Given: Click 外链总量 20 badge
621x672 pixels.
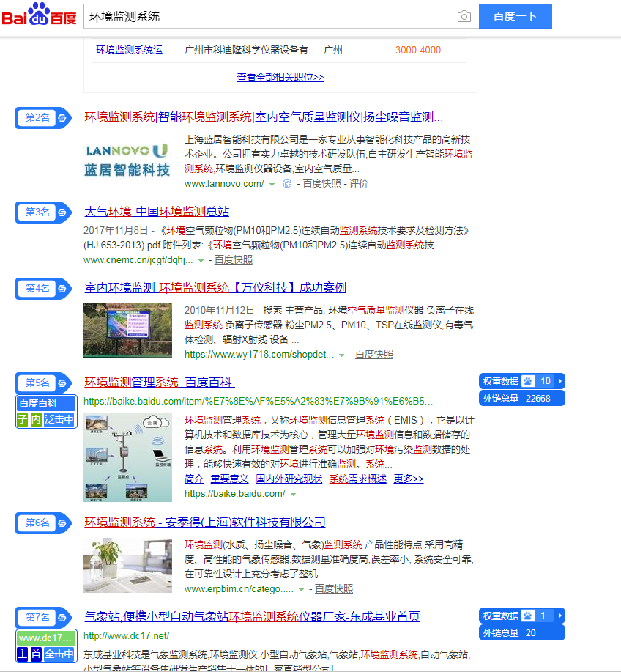Looking at the screenshot, I should 521,633.
